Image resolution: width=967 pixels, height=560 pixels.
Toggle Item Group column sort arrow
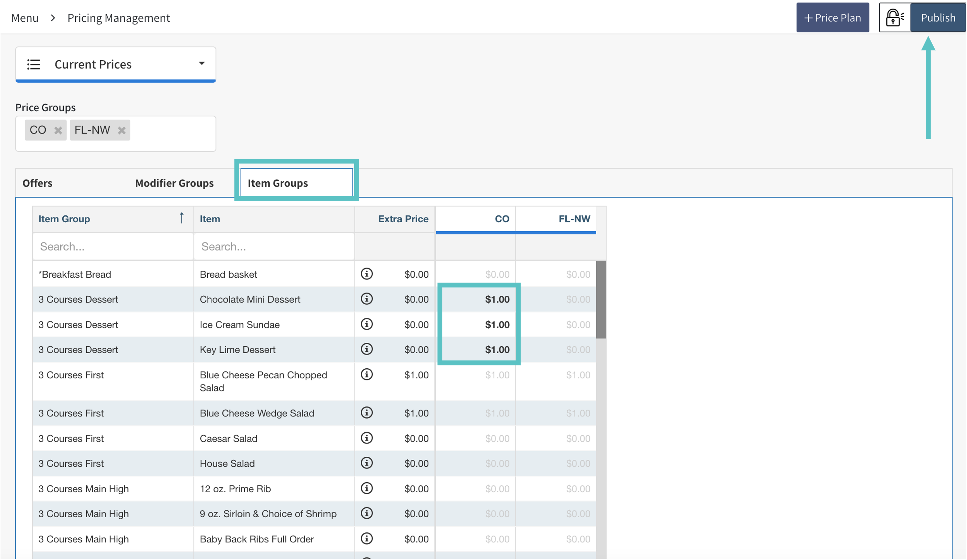point(181,218)
